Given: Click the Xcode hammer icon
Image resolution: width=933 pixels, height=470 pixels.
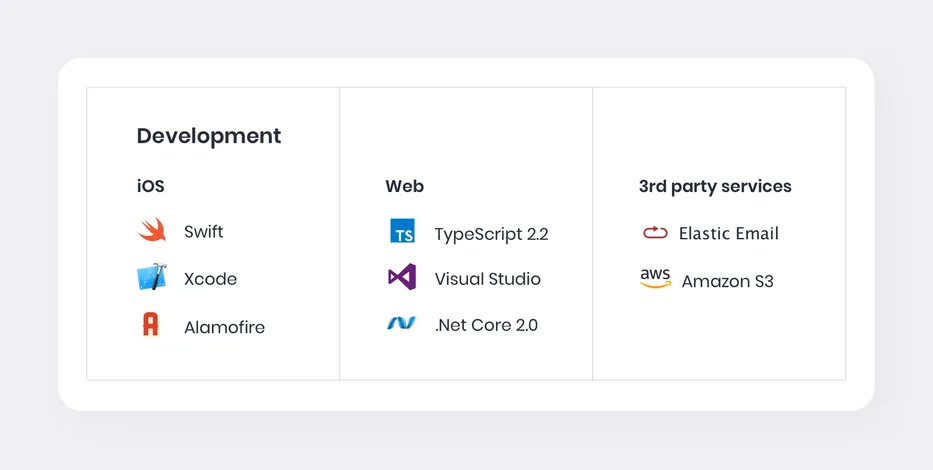Looking at the screenshot, I should point(151,278).
